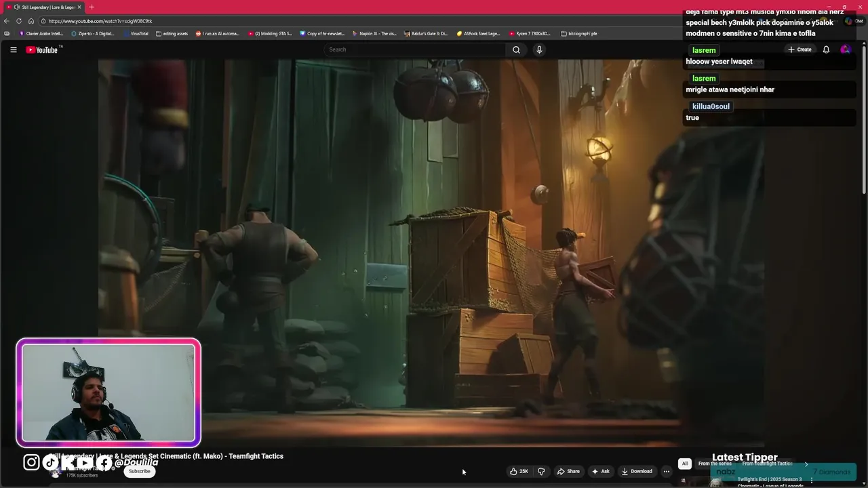Viewport: 868px width, 488px height.
Task: Click the browser address bar URL
Action: pyautogui.click(x=100, y=21)
